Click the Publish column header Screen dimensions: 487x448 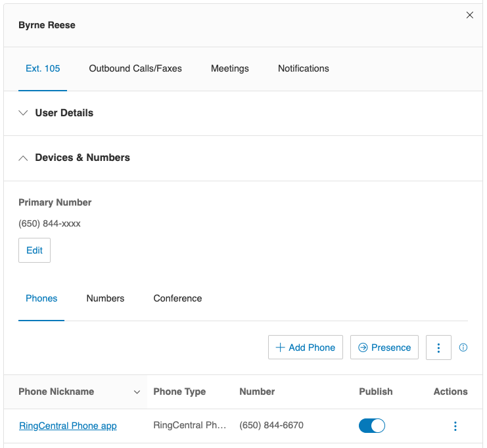(376, 392)
